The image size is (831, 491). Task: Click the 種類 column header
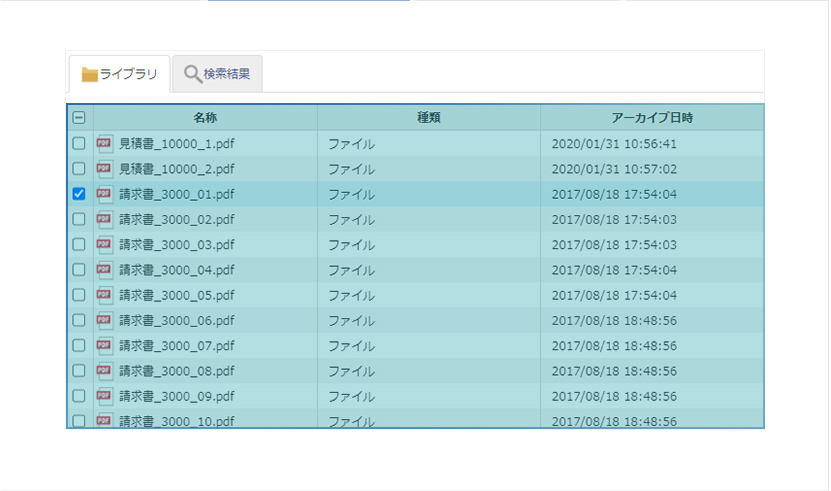(429, 117)
